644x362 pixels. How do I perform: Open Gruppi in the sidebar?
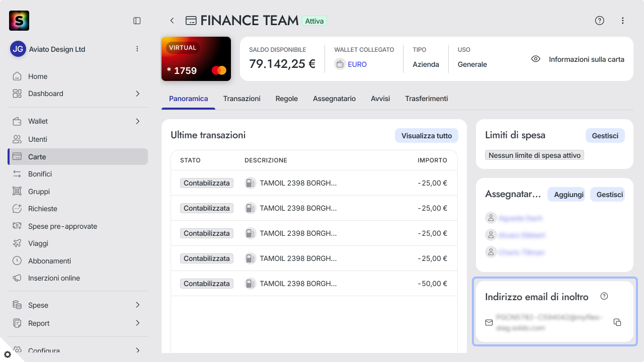point(78,192)
